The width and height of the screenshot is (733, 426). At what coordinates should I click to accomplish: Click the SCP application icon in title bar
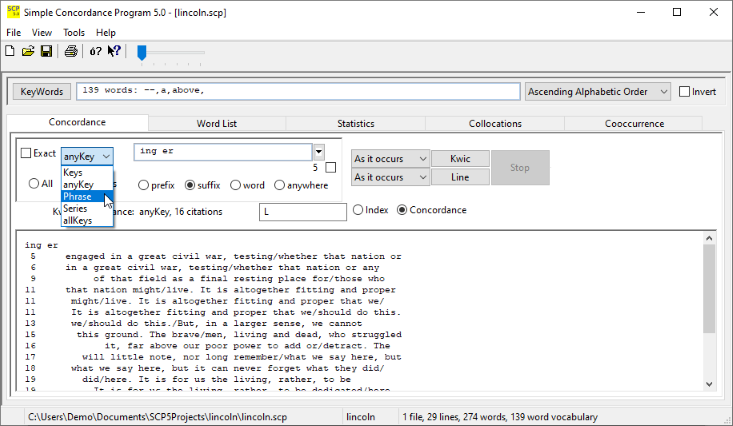pos(13,12)
